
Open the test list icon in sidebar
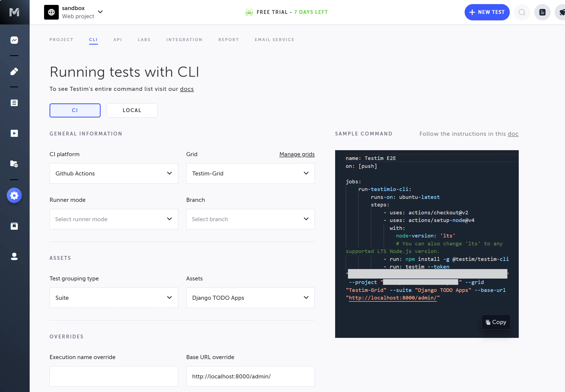pos(14,103)
